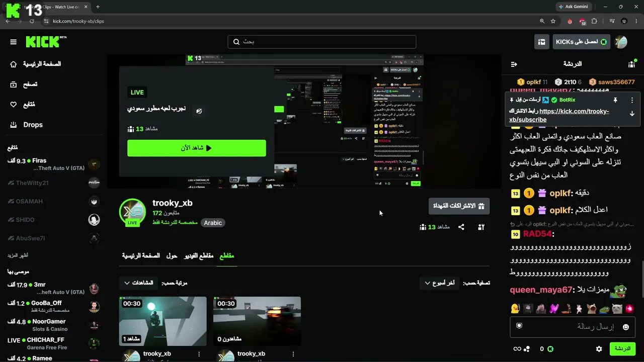Image resolution: width=644 pixels, height=362 pixels.
Task: Open TheWitty21 channel in sidebar
Action: tap(54, 183)
